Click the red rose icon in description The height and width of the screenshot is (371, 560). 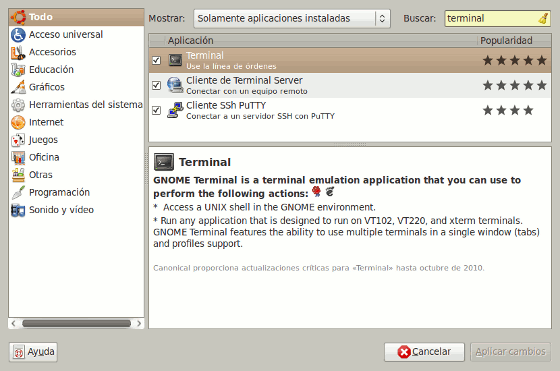pyautogui.click(x=316, y=192)
